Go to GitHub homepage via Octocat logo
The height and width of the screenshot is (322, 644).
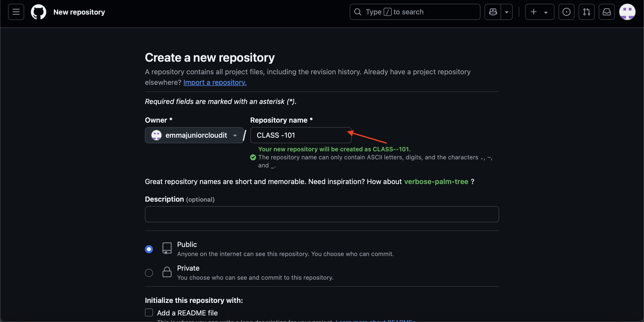(38, 12)
